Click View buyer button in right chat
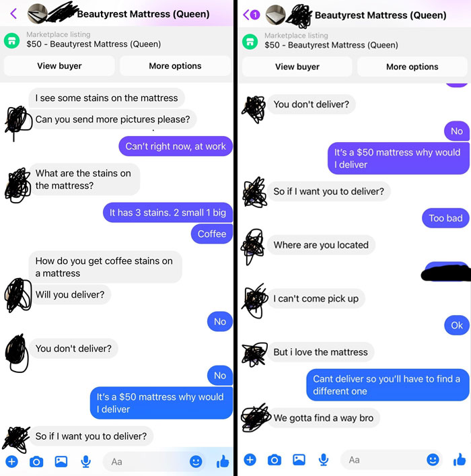 pyautogui.click(x=297, y=67)
